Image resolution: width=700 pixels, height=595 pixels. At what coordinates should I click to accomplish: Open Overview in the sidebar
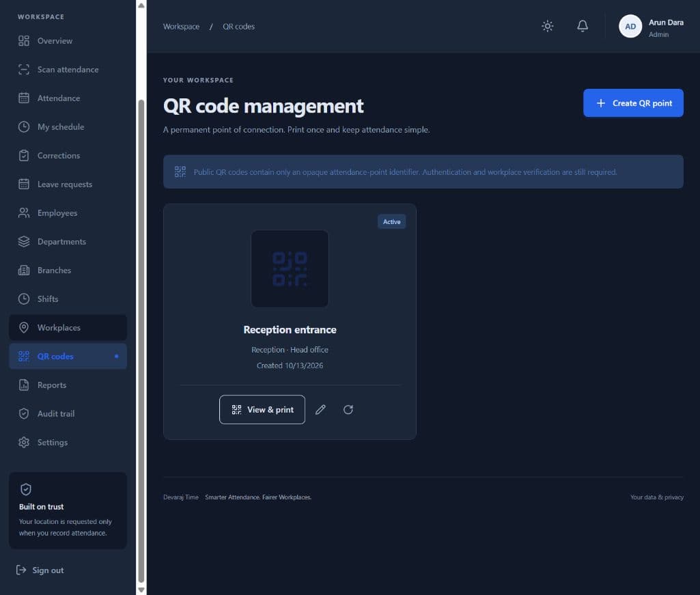[x=68, y=41]
